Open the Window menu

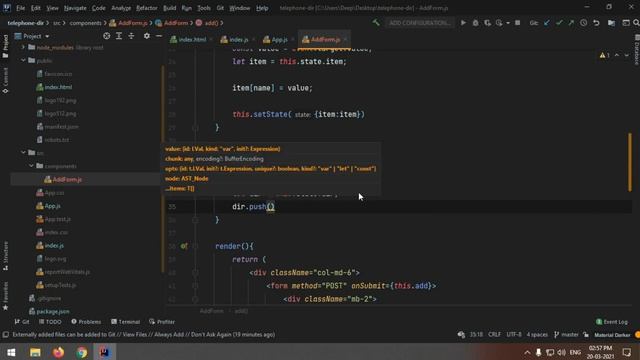(x=240, y=8)
